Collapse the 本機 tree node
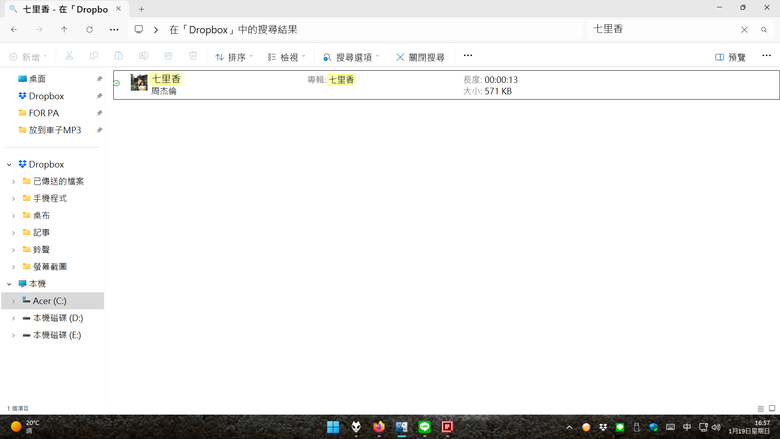This screenshot has width=780, height=439. click(9, 284)
